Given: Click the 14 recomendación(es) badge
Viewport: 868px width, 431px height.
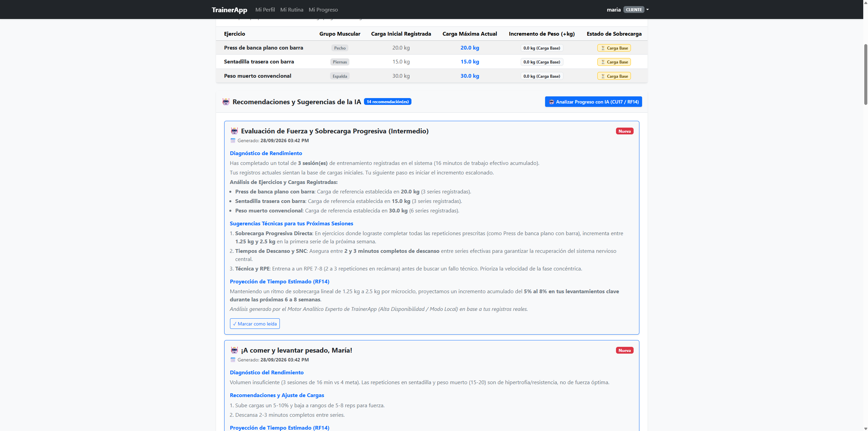Looking at the screenshot, I should coord(387,101).
